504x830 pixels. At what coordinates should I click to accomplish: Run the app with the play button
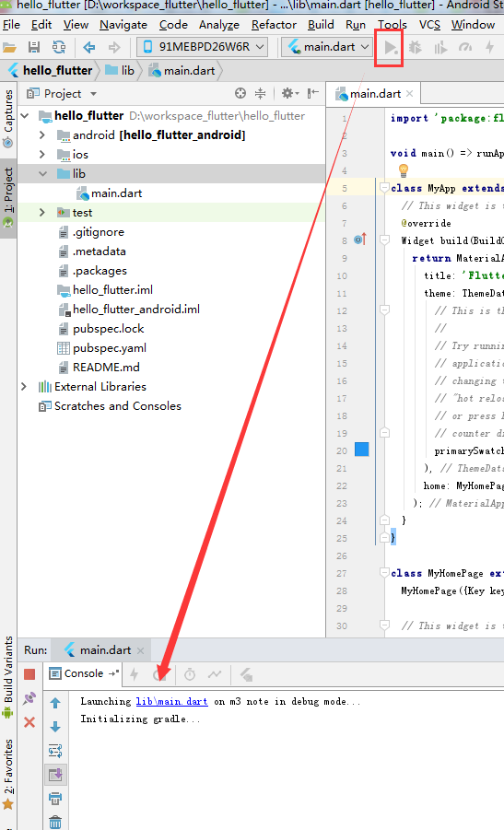point(390,48)
